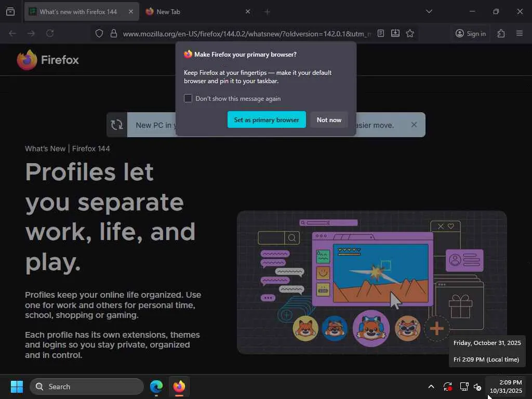Switch to the What's new with Firefox 144 tab

click(82, 11)
